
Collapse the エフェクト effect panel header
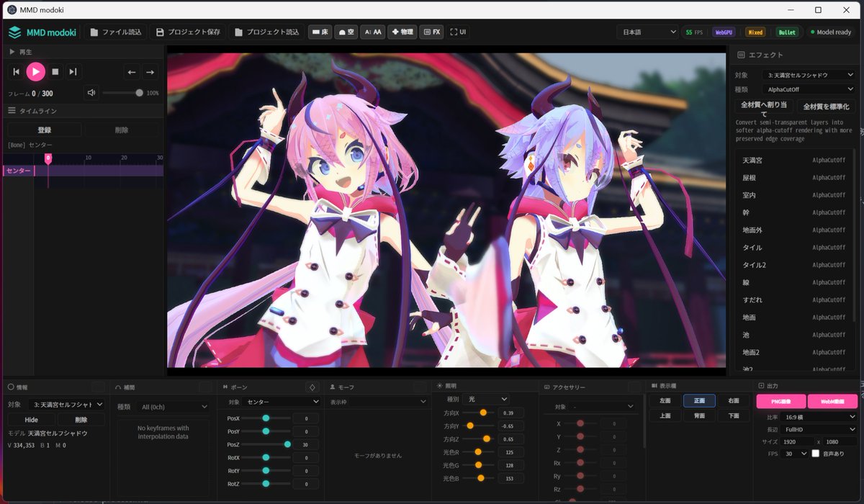[x=795, y=55]
